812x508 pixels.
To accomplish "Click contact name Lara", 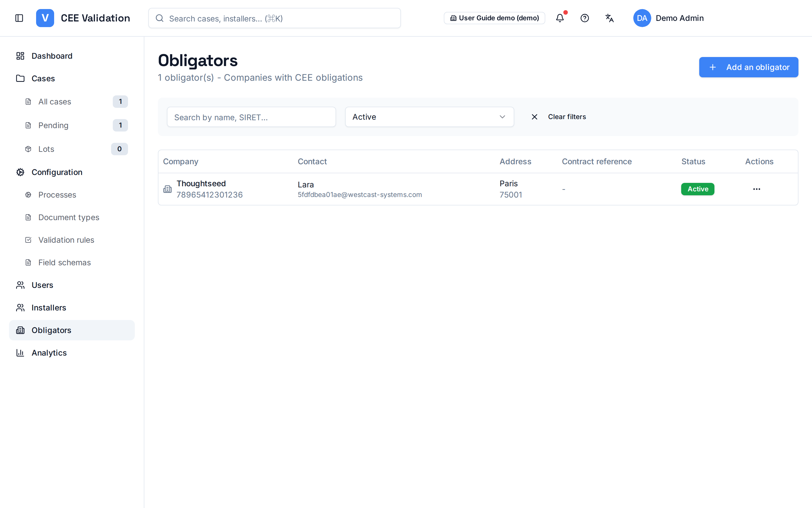I will point(306,185).
